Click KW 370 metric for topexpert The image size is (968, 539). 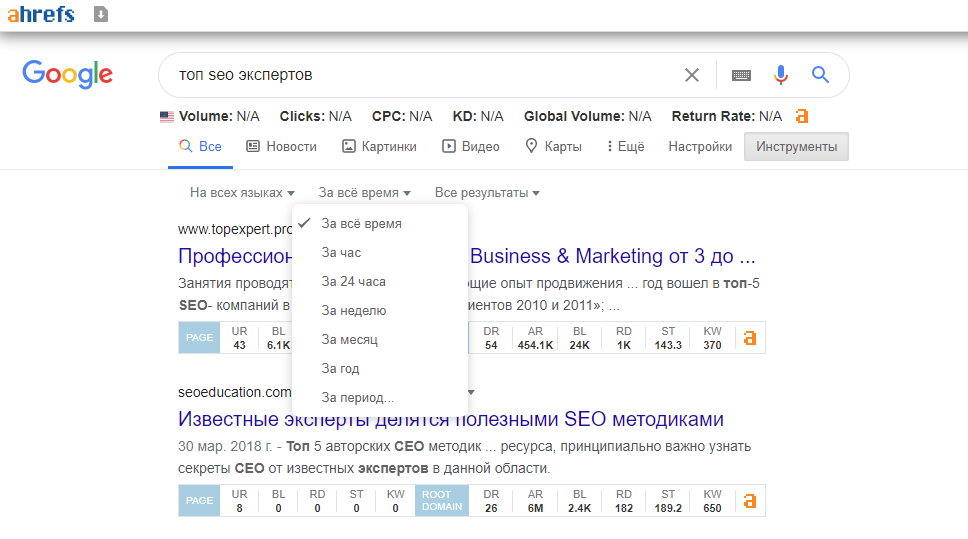click(712, 338)
